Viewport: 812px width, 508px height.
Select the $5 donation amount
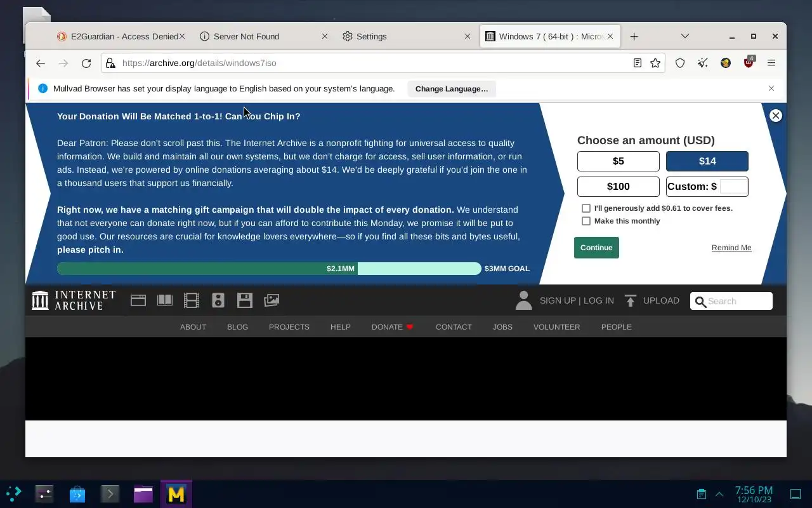619,161
